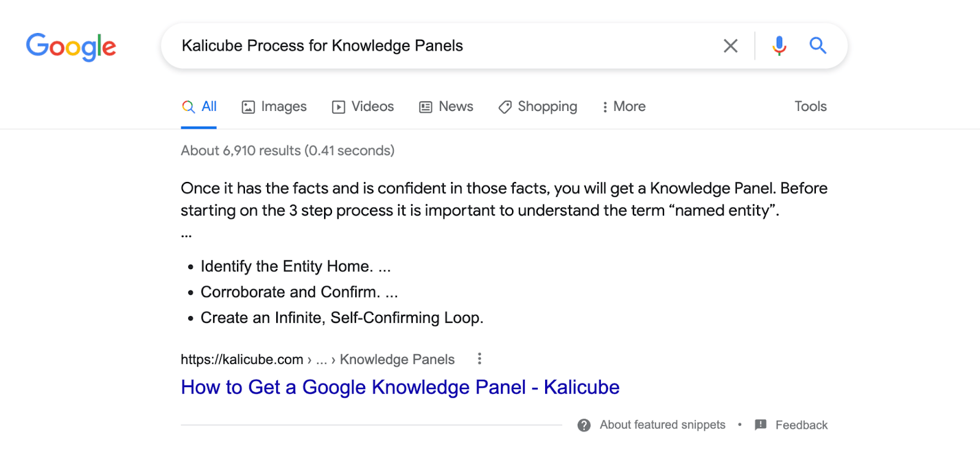Open the Tools options
Viewport: 980px width, 457px height.
[810, 107]
